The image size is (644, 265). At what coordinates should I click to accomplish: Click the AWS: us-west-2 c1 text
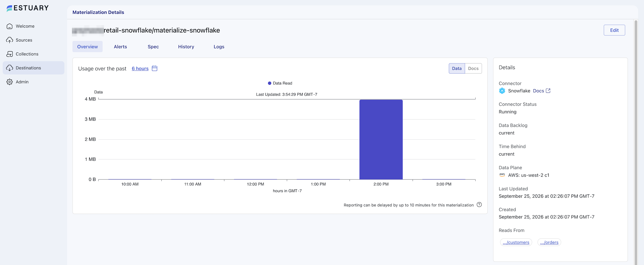tap(529, 175)
